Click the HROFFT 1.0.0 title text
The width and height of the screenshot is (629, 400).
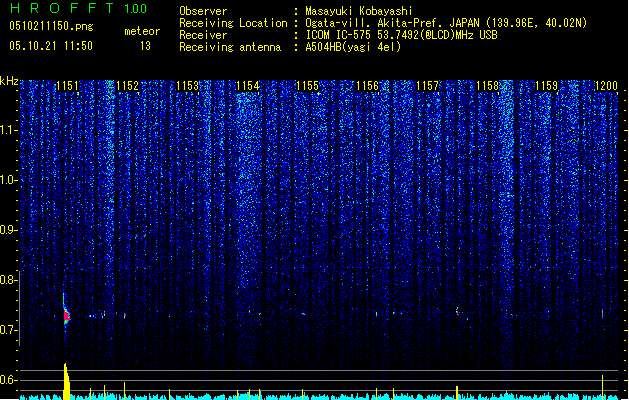coord(79,8)
